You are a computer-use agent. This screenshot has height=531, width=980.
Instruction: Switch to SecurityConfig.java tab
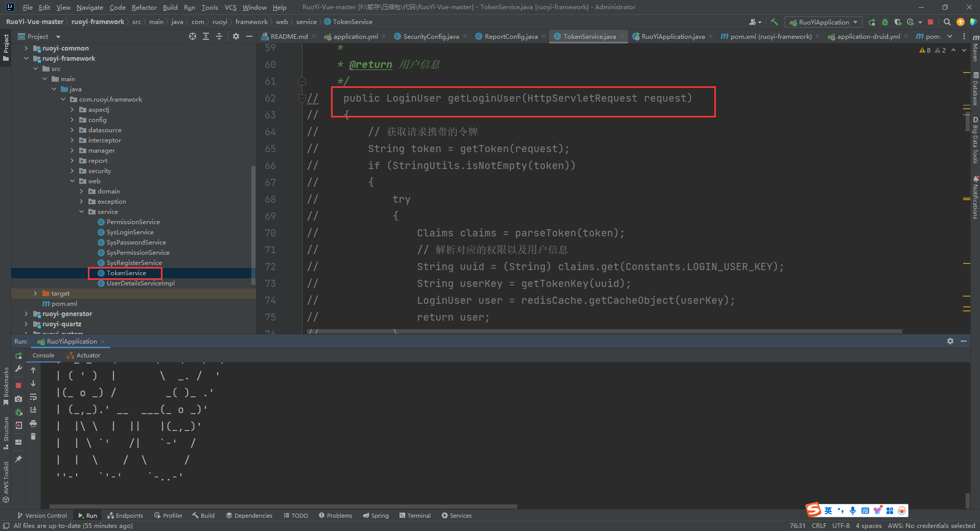click(431, 36)
